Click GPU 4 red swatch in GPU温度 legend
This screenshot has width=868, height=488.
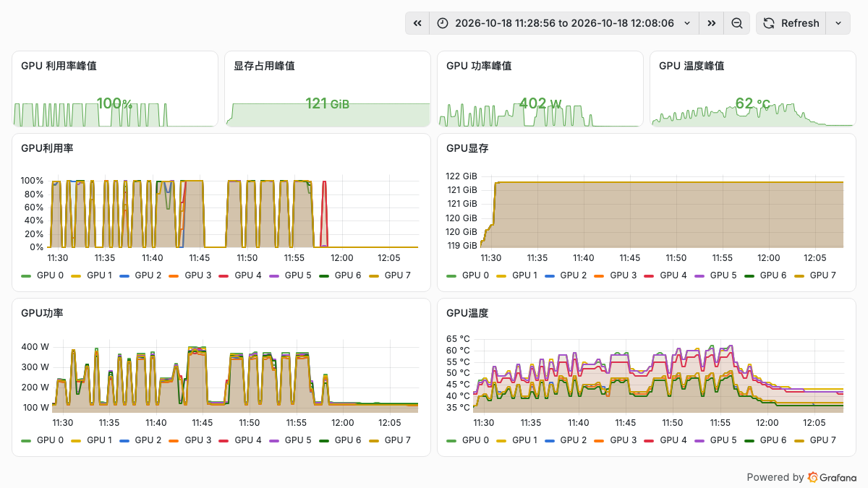[x=650, y=440]
